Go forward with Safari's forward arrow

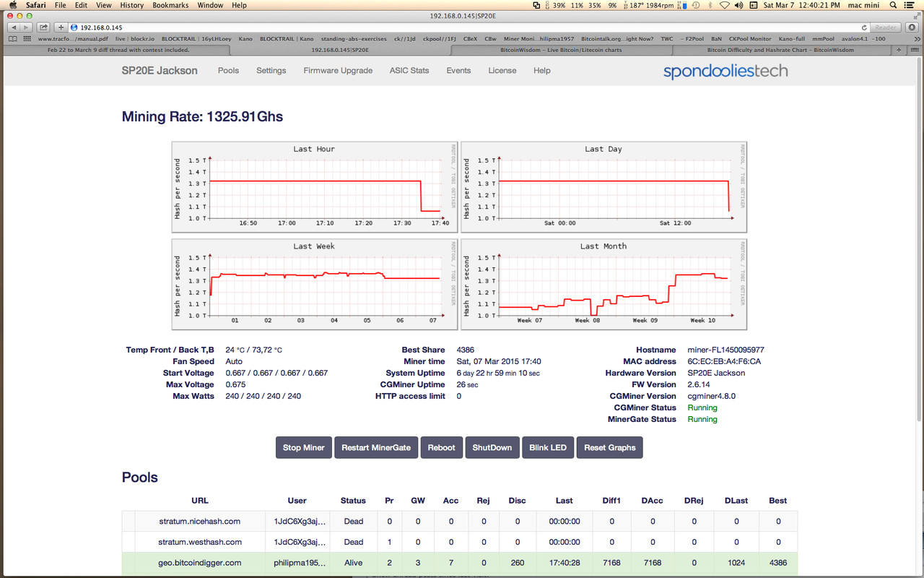click(27, 27)
